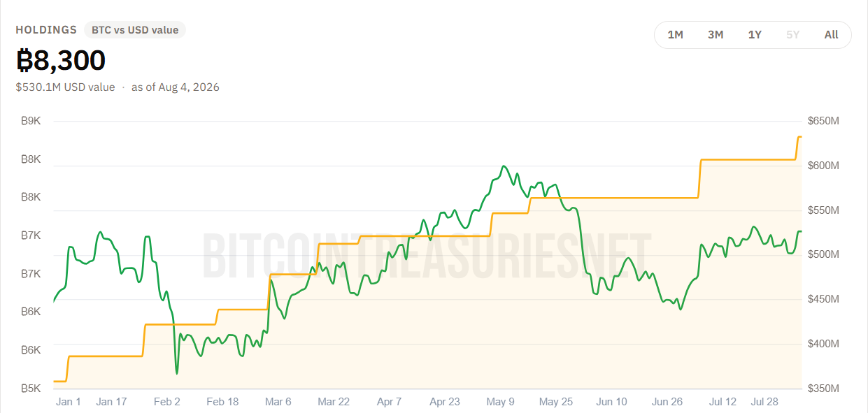Click the HOLDINGS heading label
This screenshot has width=868, height=413.
coord(46,29)
